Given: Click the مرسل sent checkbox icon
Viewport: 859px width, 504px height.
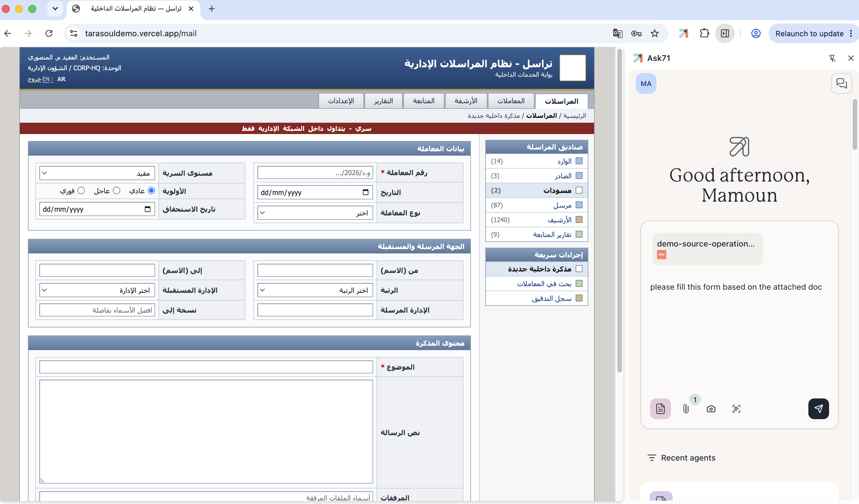Looking at the screenshot, I should pyautogui.click(x=579, y=205).
